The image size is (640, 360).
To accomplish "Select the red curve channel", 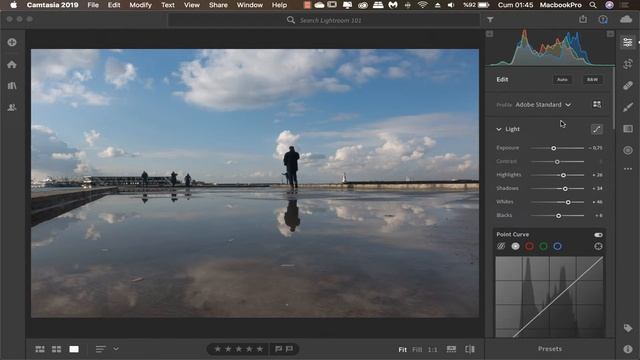I will [x=529, y=246].
